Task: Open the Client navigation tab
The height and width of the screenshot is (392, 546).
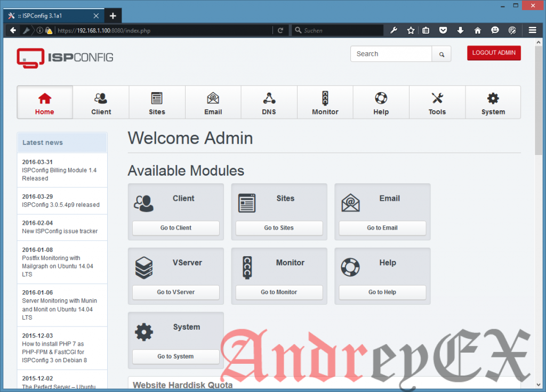Action: [101, 103]
